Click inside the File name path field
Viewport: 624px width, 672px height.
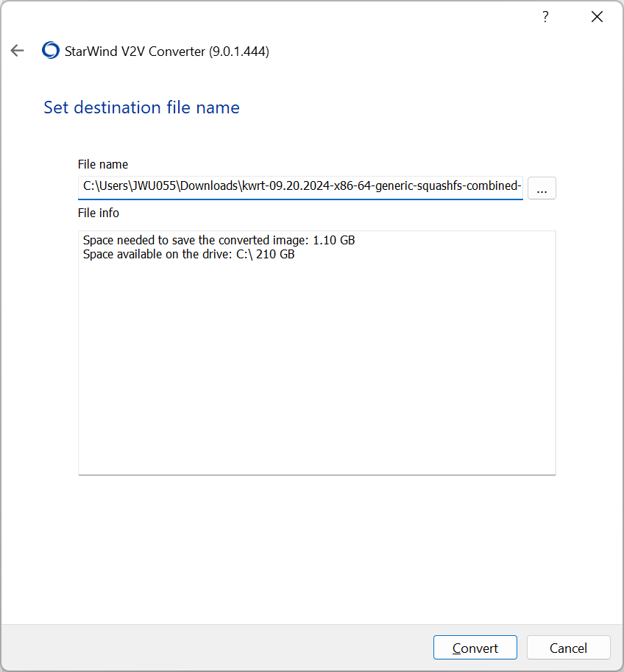[300, 187]
